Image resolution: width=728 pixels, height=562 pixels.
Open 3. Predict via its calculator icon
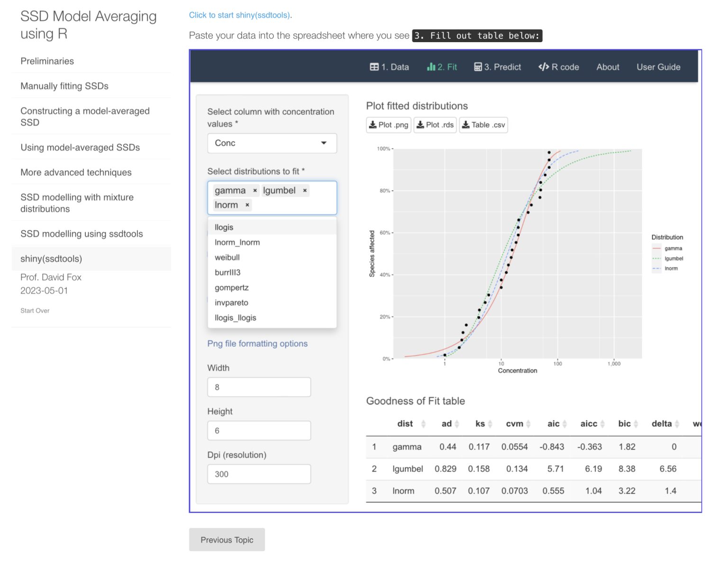[478, 67]
